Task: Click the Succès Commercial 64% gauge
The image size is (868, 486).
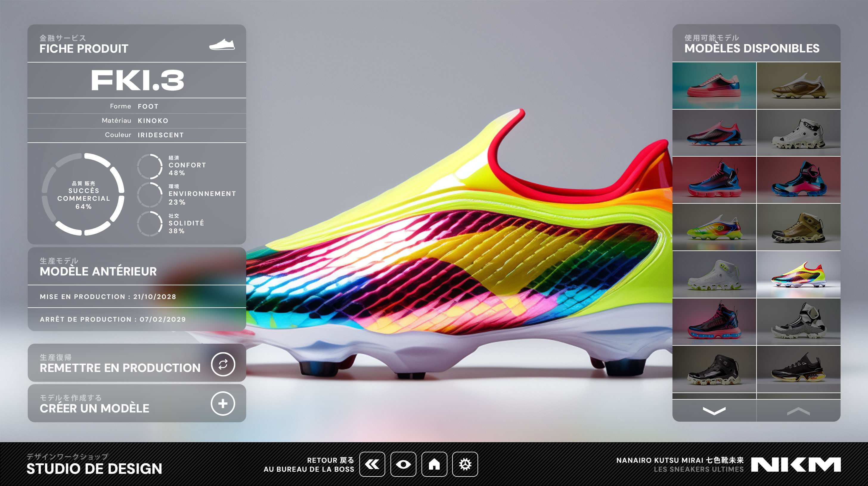Action: 83,194
